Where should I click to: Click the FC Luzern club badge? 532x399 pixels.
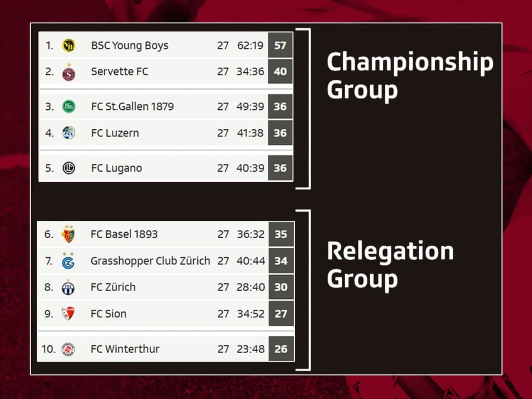[x=69, y=133]
